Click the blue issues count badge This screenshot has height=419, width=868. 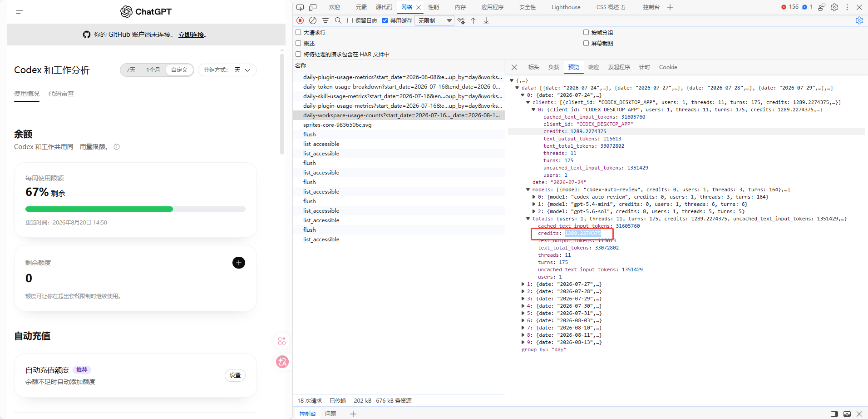click(807, 7)
